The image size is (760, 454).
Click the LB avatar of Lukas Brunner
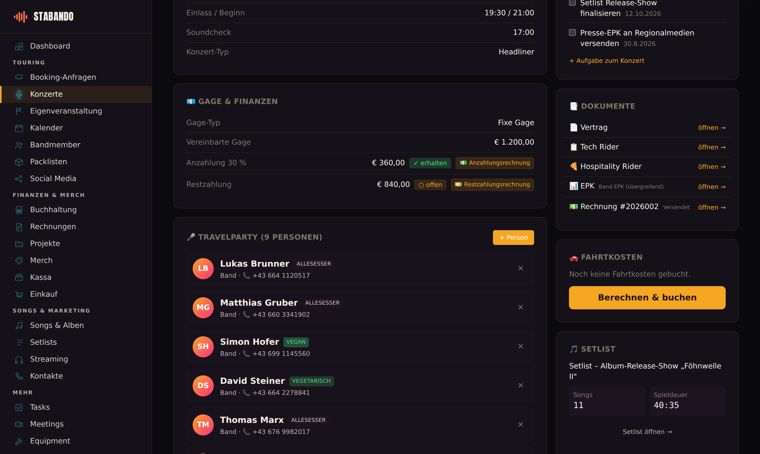pos(203,268)
